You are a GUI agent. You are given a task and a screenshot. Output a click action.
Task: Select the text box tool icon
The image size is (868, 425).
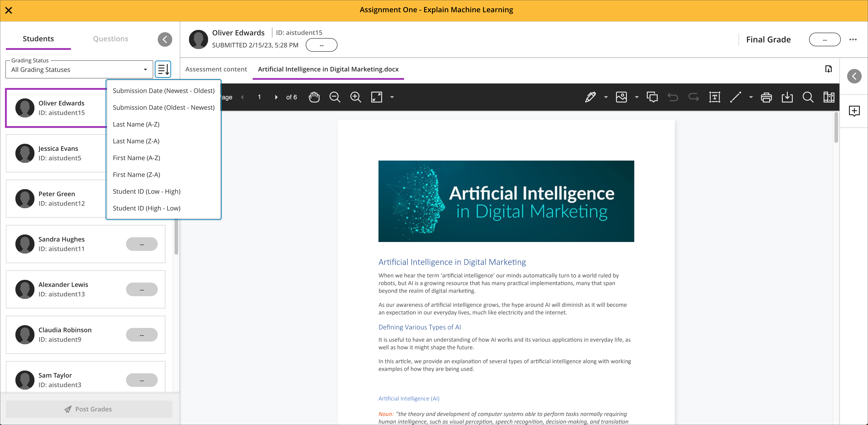pos(715,97)
